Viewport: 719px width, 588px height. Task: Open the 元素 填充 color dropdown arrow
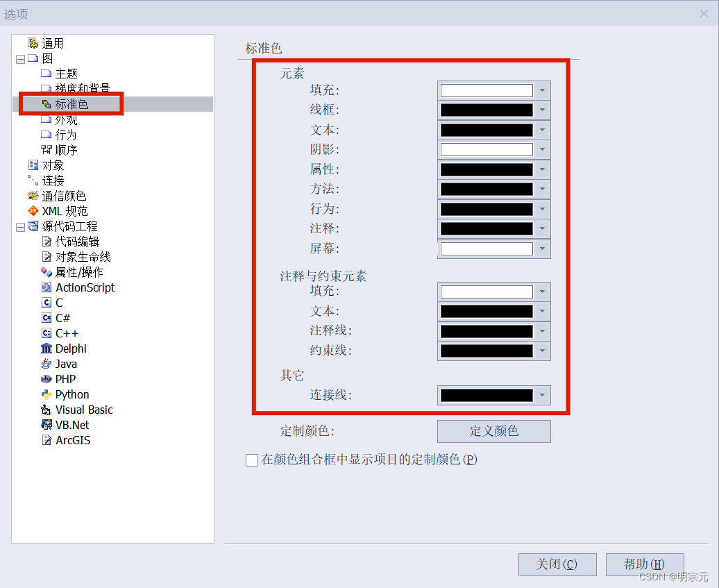pyautogui.click(x=543, y=90)
